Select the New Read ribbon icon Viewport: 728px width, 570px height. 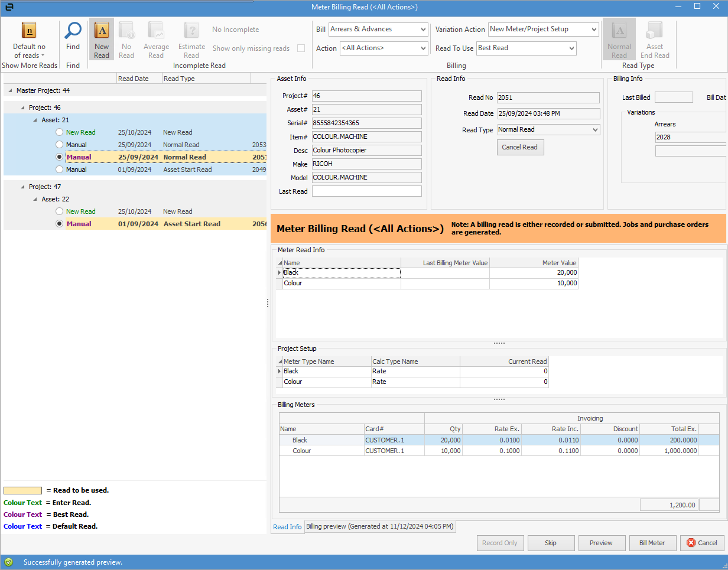[x=102, y=31]
